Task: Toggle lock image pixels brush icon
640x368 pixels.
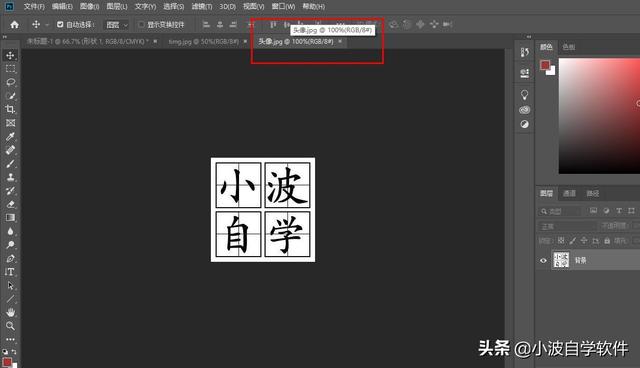Action: click(573, 241)
